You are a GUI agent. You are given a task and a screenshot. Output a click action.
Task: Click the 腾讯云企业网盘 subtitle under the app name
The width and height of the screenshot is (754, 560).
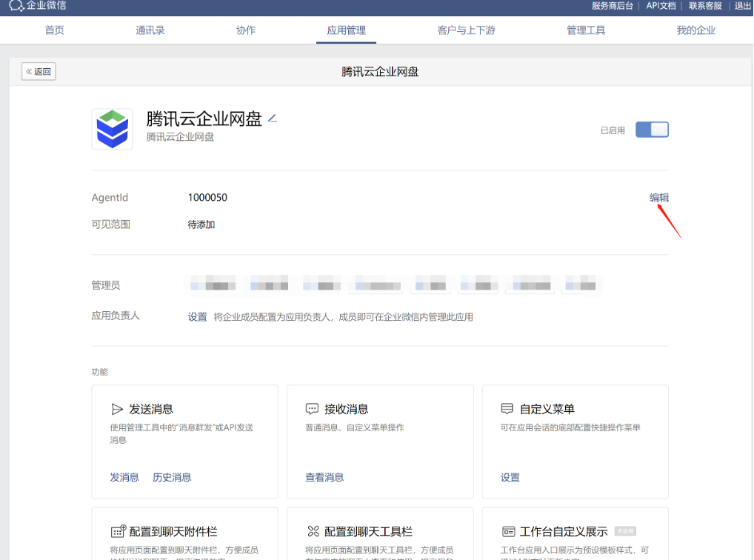[180, 137]
